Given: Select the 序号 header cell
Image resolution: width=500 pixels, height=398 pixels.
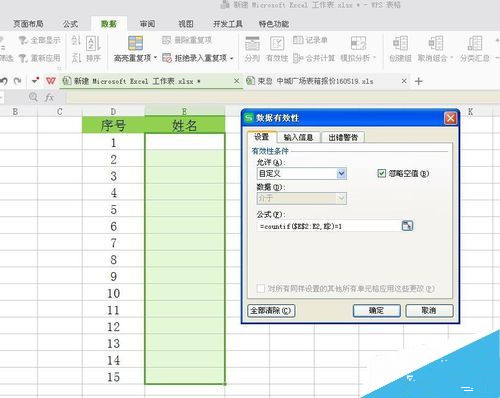Looking at the screenshot, I should tap(114, 125).
